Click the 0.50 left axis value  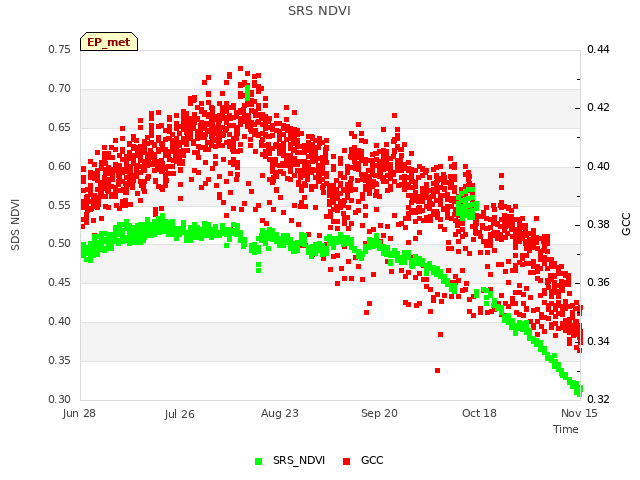click(60, 243)
